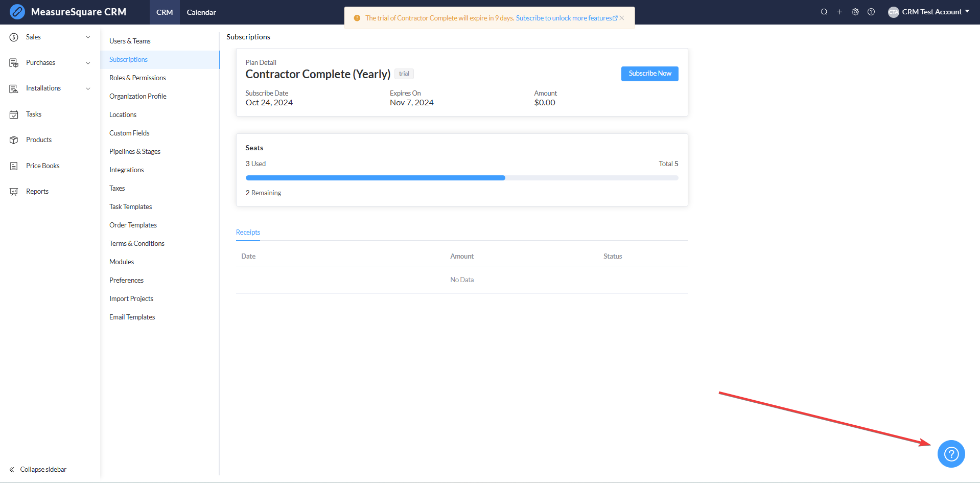
Task: Open Integrations settings
Action: coord(160,170)
